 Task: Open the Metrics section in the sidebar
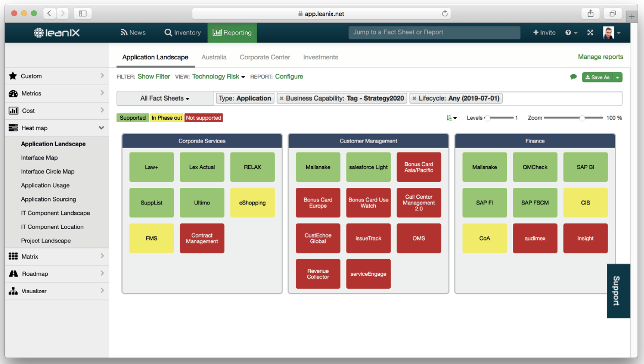click(13, 93)
